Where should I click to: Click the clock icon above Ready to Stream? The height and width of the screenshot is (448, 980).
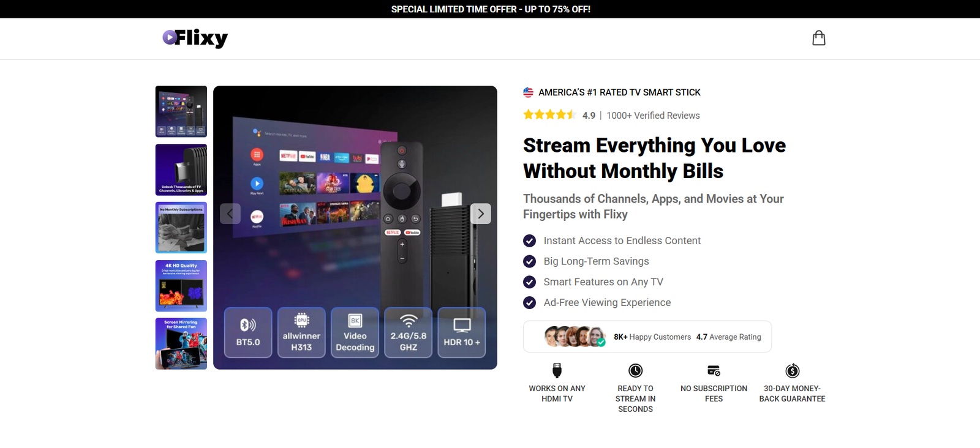[635, 370]
